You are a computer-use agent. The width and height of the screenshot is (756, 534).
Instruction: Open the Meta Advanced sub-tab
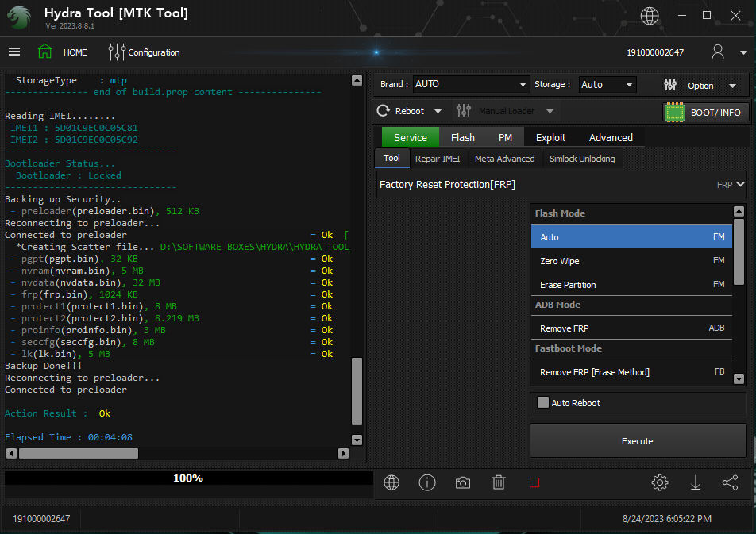(505, 159)
